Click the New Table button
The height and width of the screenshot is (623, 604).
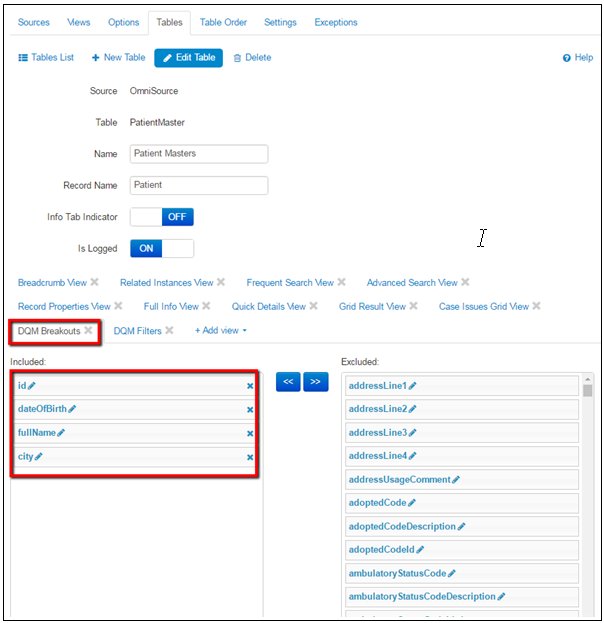[x=118, y=58]
